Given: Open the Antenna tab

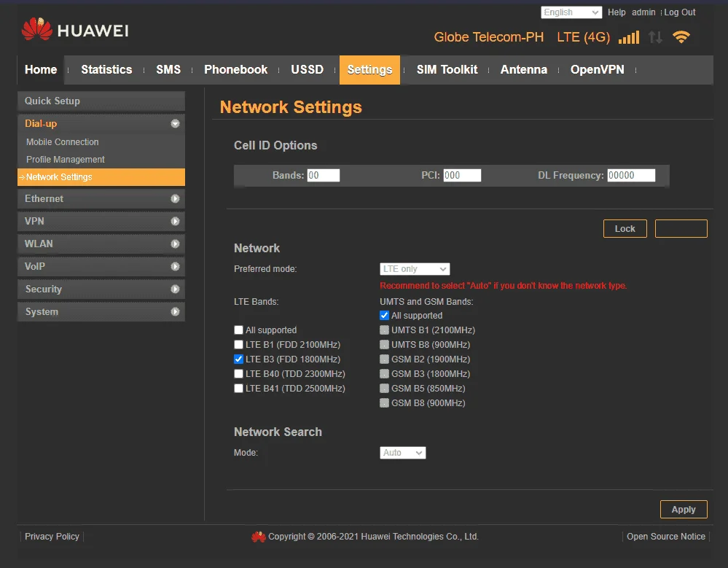Looking at the screenshot, I should [524, 70].
